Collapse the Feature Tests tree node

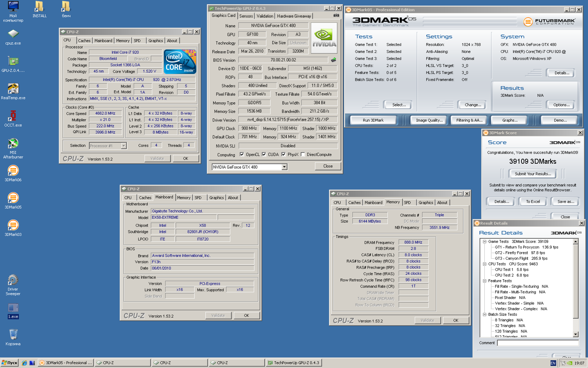pos(484,281)
